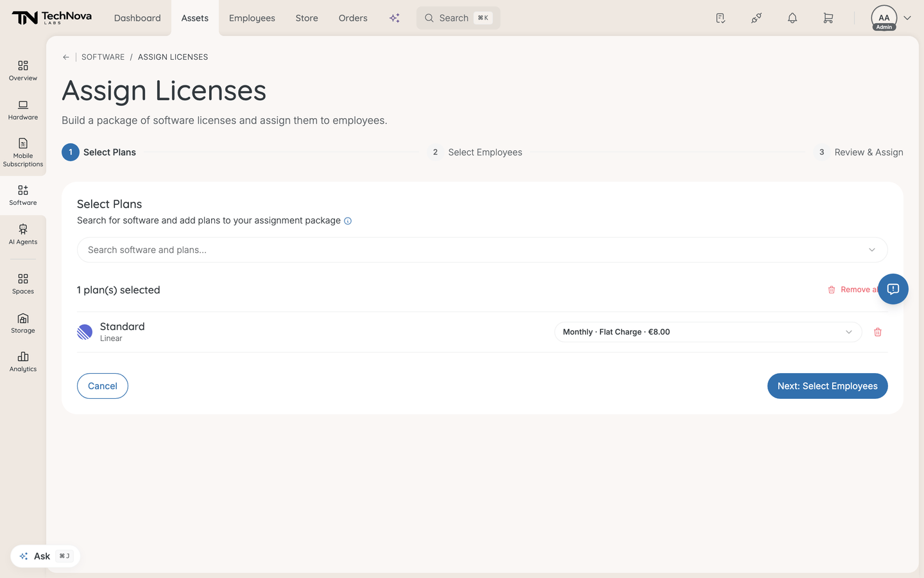Go to Storage in the sidebar

coord(23,323)
